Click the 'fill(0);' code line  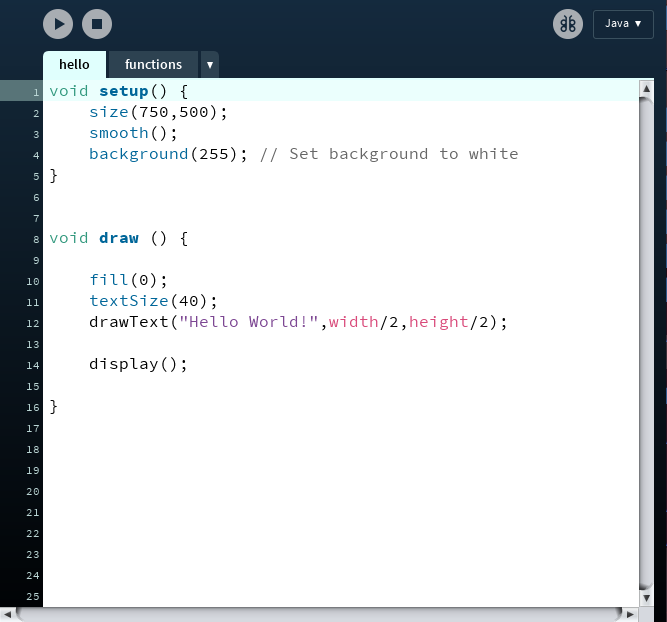[128, 280]
